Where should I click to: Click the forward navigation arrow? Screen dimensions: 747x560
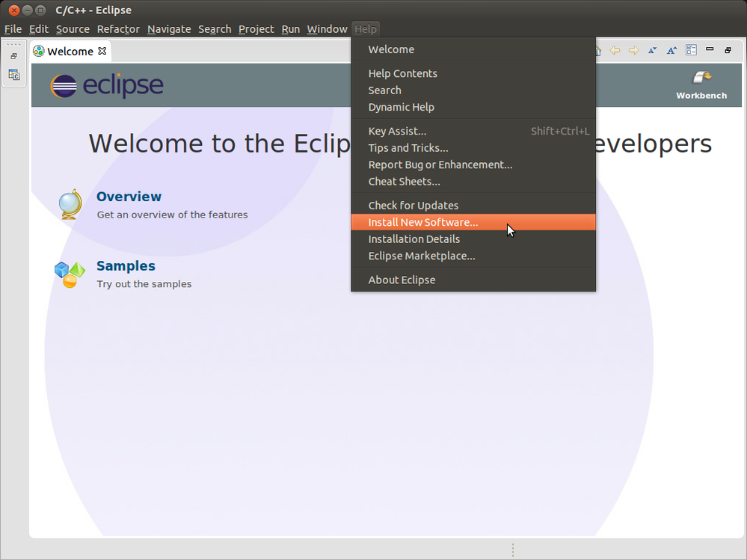coord(634,50)
